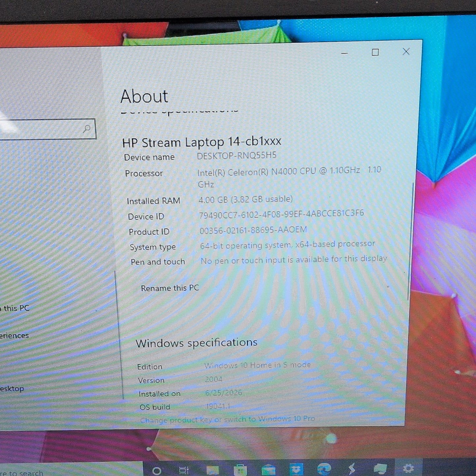476x476 pixels.
Task: Open Cortana circle on the taskbar
Action: pos(157,470)
